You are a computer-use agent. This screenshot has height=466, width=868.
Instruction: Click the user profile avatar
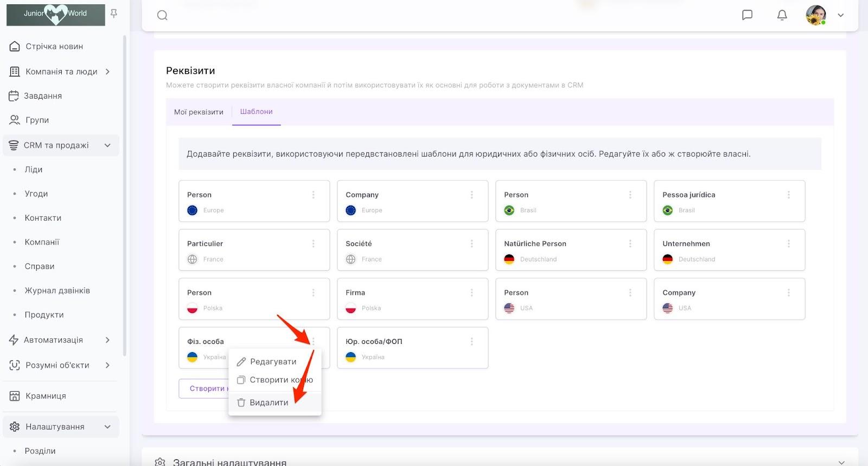tap(816, 15)
